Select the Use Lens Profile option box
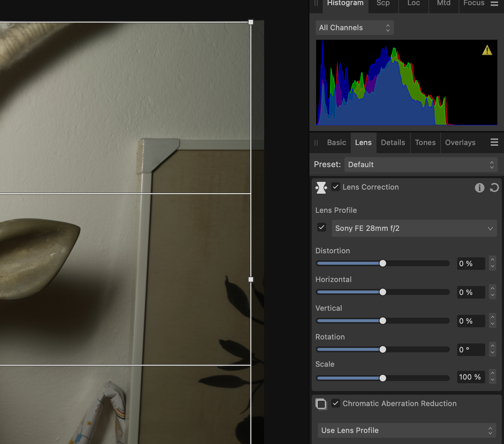504x444 pixels. coord(407,430)
